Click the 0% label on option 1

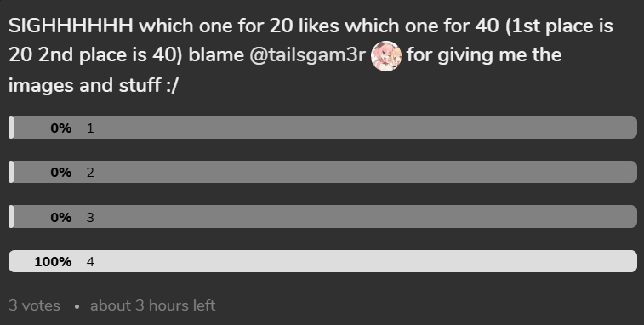click(60, 128)
